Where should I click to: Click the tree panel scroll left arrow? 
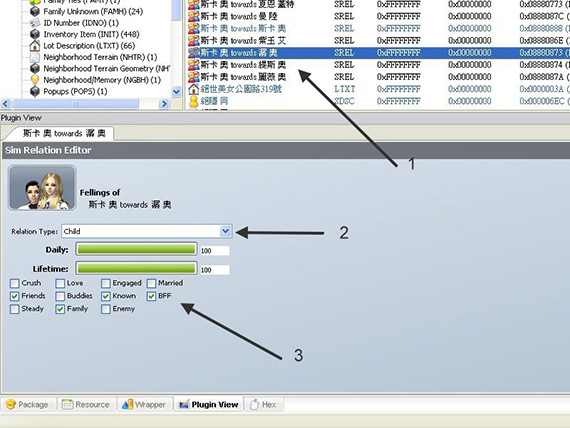5,104
